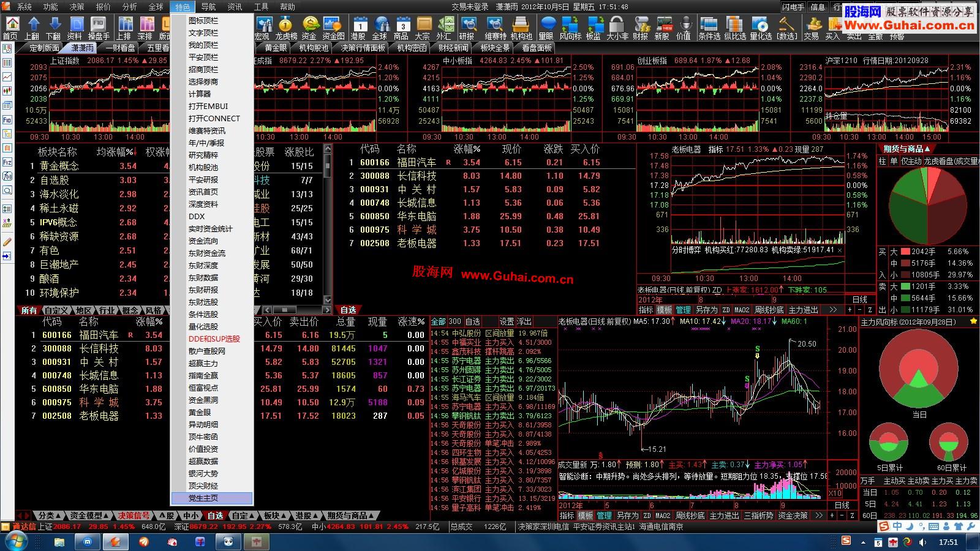Image resolution: width=980 pixels, height=551 pixels.
Task: Open the 大宗 box icon
Action: (x=423, y=29)
